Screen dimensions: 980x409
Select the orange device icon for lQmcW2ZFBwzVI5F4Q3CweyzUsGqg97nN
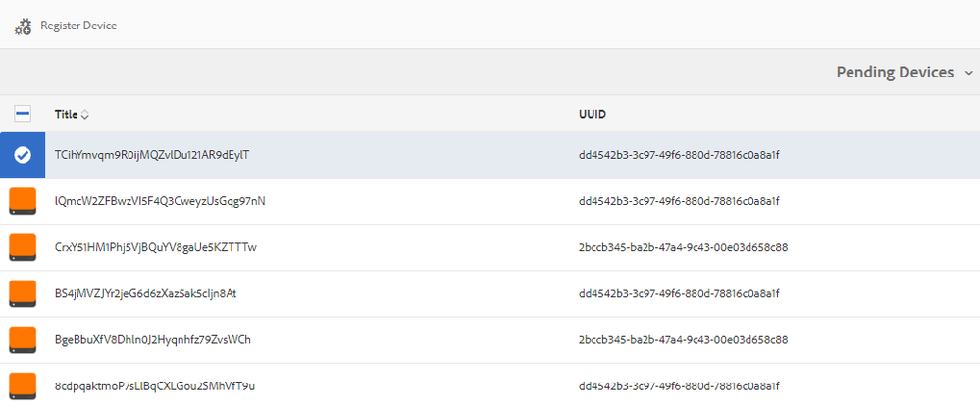23,201
